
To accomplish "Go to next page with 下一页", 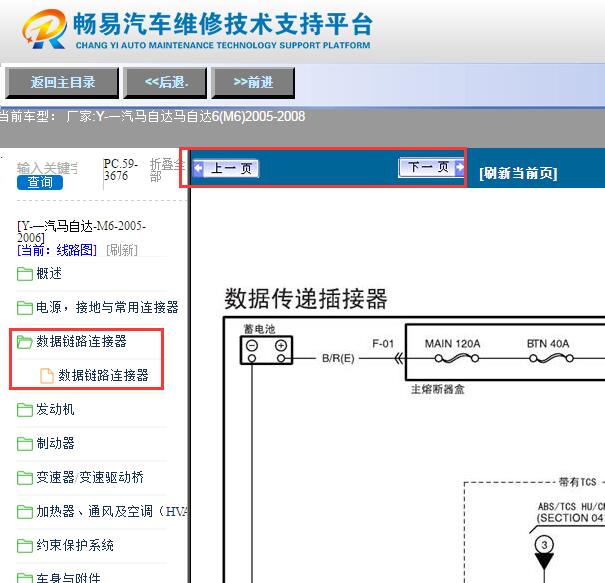I will (x=431, y=167).
